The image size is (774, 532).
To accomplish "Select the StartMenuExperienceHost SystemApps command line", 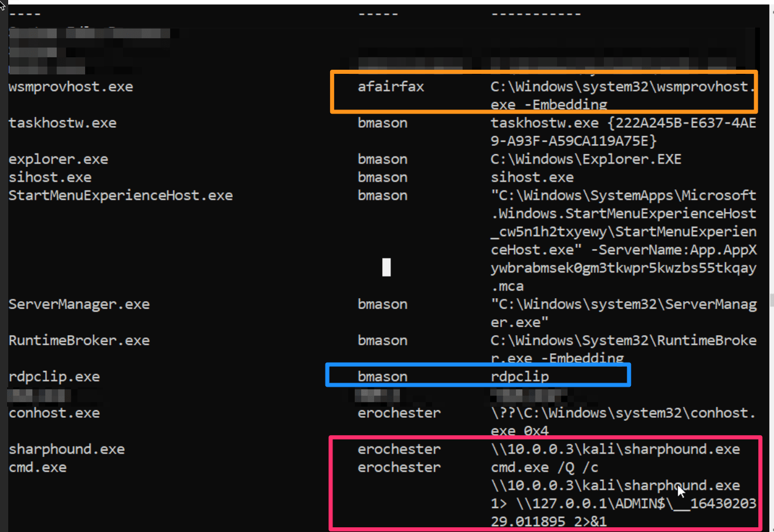I will (623, 241).
